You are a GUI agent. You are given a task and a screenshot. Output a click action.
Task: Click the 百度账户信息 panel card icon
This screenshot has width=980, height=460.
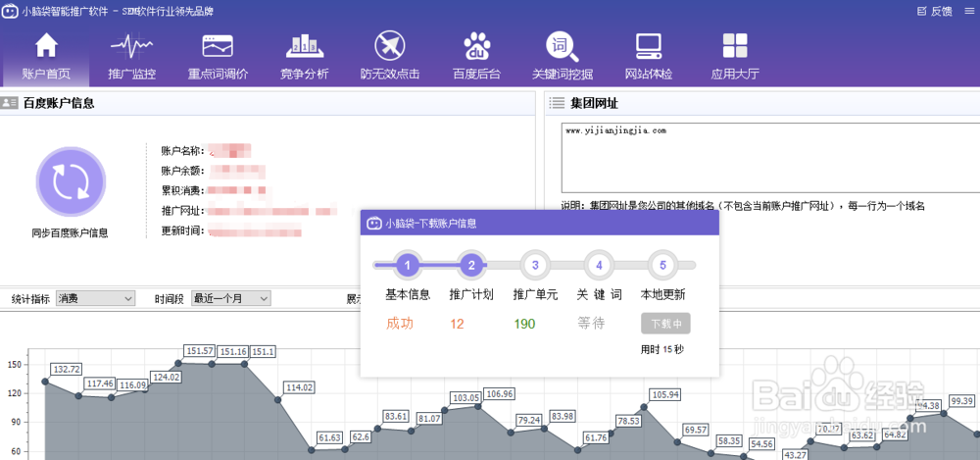click(10, 103)
